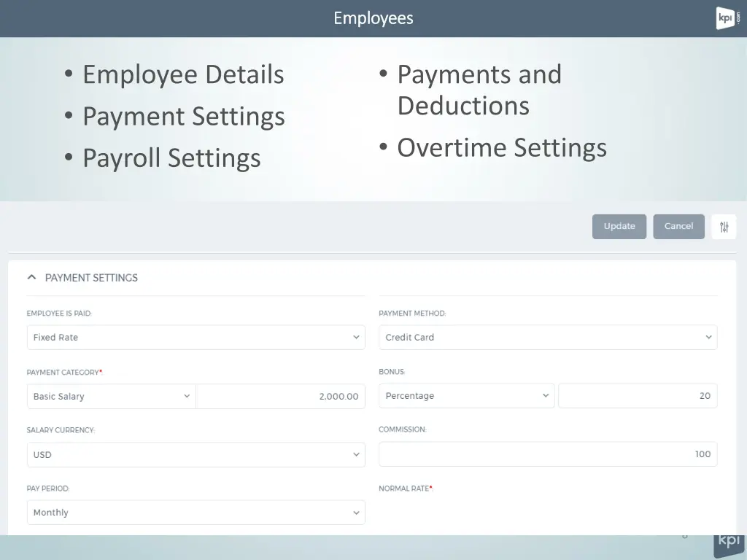Click the 2,000.00 salary amount field
747x560 pixels.
coord(281,396)
